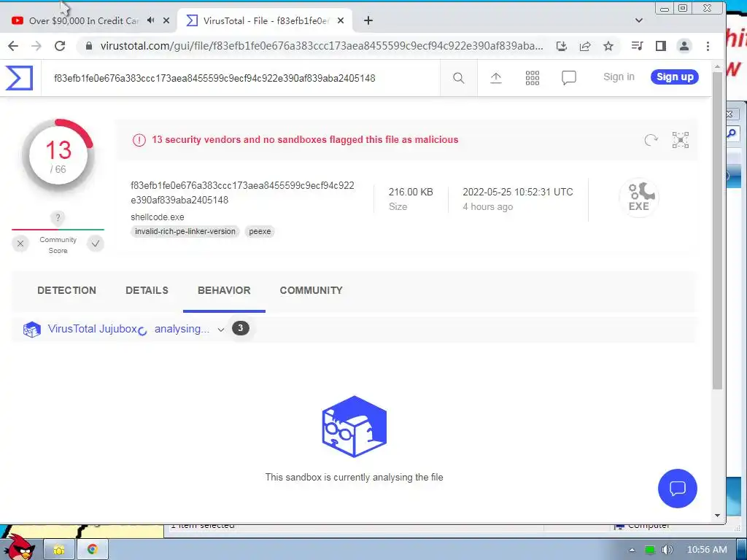The width and height of the screenshot is (747, 560).
Task: Open the tab search chevron
Action: (639, 20)
